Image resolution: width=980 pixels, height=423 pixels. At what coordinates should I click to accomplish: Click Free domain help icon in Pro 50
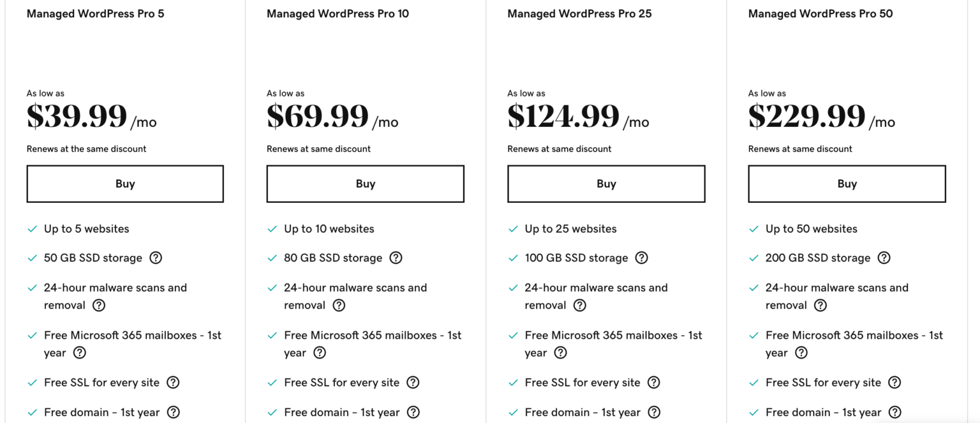895,412
